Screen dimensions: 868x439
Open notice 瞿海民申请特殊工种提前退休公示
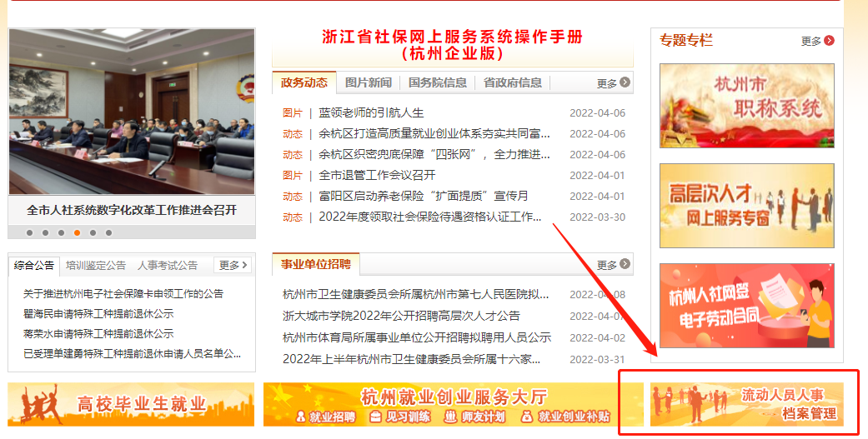(98, 313)
